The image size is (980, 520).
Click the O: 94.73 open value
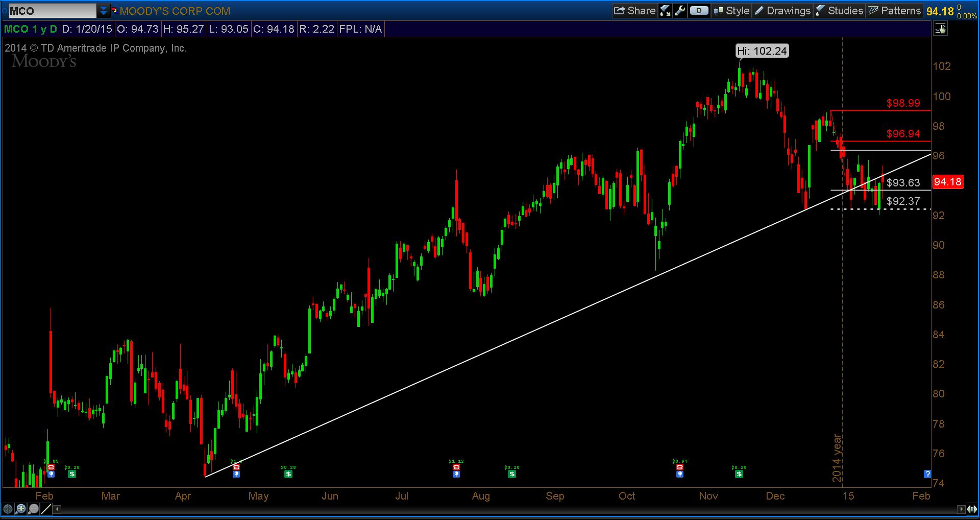coord(138,29)
